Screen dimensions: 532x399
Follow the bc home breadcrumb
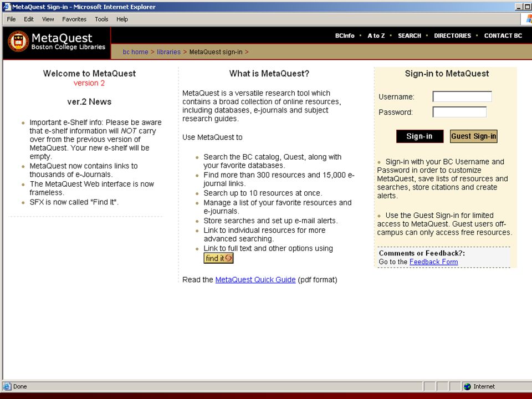(x=135, y=52)
